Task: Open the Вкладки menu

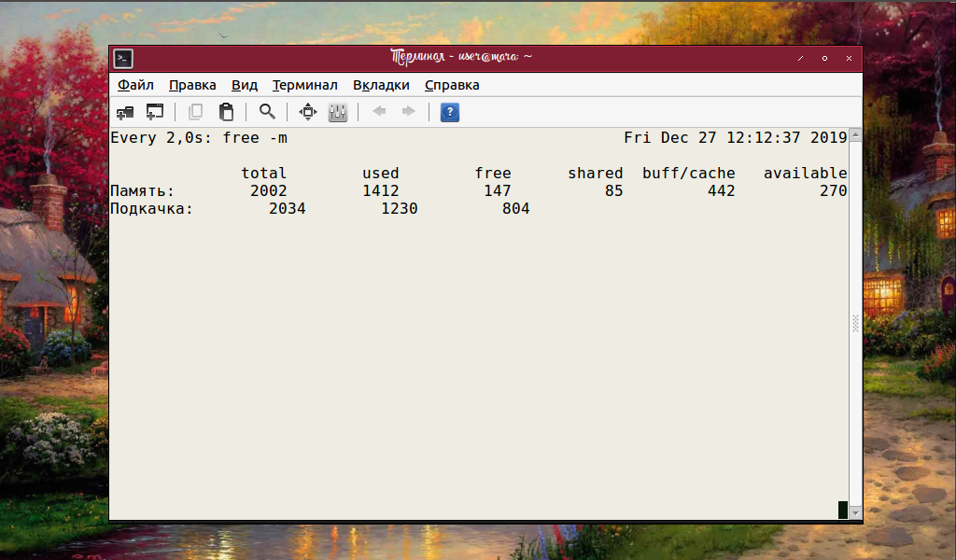Action: (381, 85)
